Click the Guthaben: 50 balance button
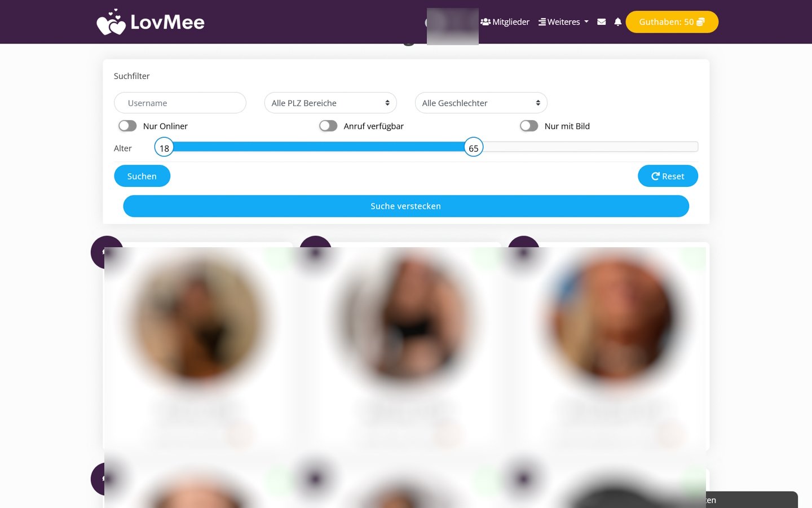Screen dimensions: 812x508 tap(672, 22)
